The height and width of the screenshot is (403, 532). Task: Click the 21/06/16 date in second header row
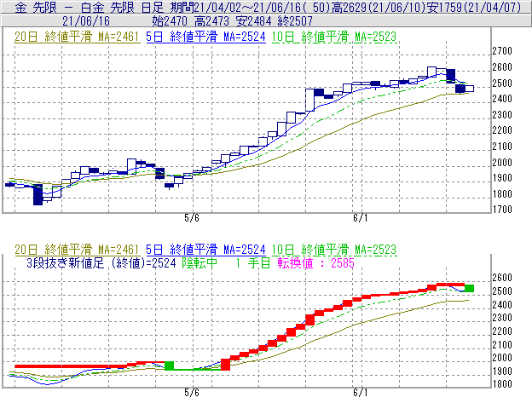click(86, 21)
